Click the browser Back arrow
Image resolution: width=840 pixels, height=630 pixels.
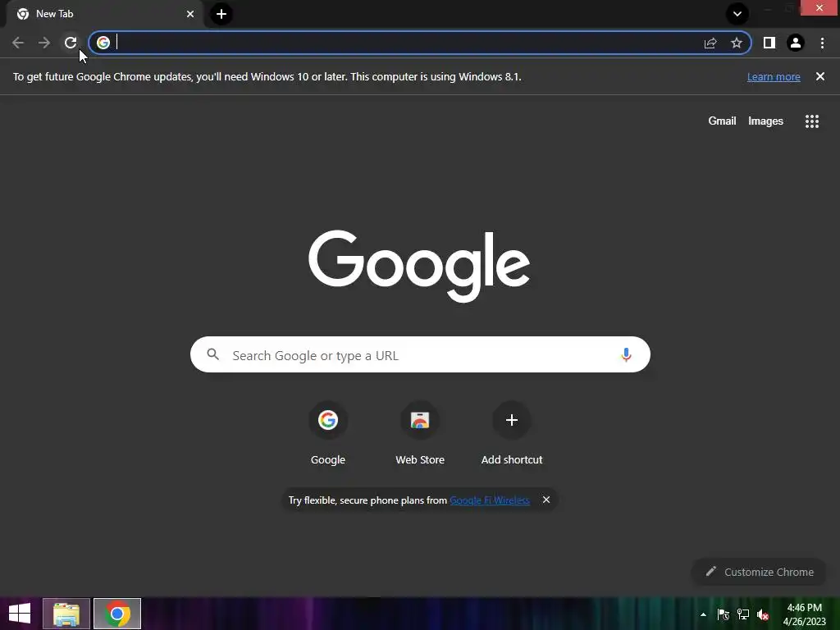18,43
